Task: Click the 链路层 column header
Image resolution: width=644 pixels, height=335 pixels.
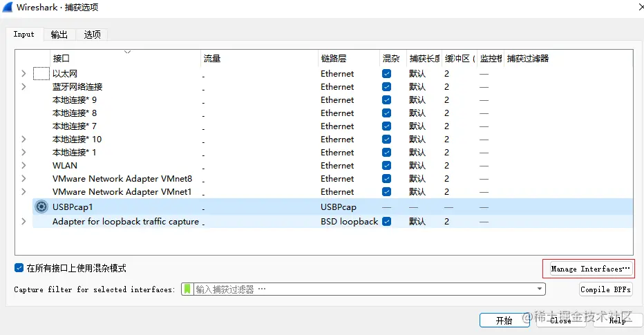Action: click(x=349, y=58)
